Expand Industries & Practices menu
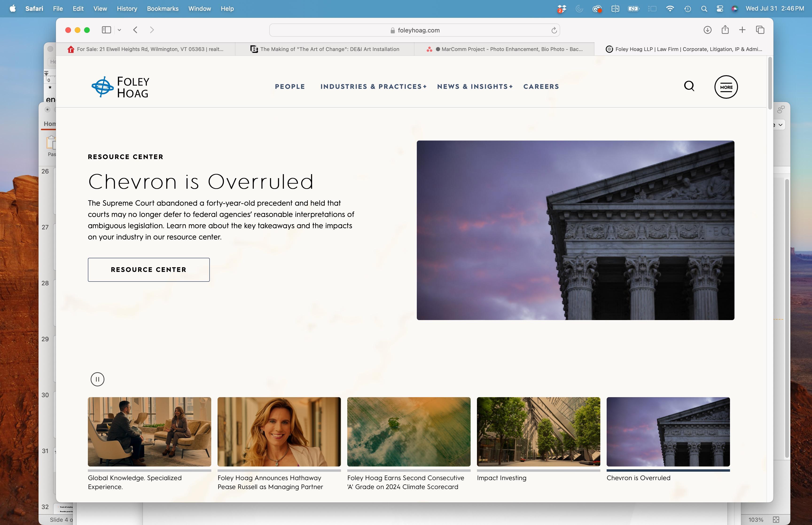The image size is (812, 525). point(373,86)
